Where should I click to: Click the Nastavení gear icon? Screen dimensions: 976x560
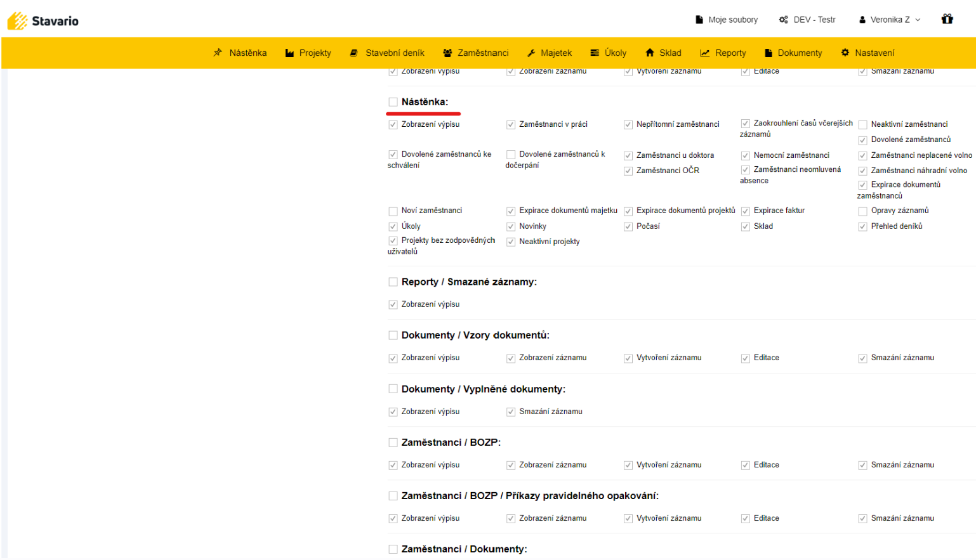click(845, 53)
